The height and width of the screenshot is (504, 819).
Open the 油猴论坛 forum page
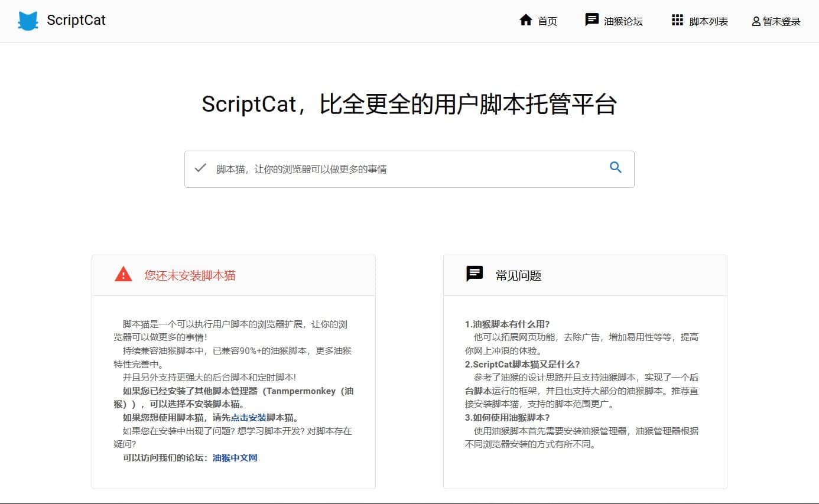tap(622, 21)
